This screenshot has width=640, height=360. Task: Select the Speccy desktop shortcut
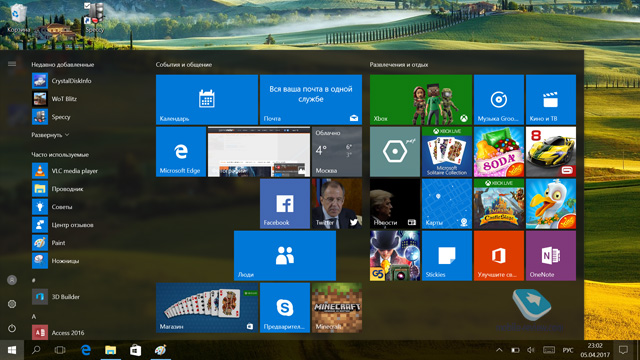[x=95, y=18]
